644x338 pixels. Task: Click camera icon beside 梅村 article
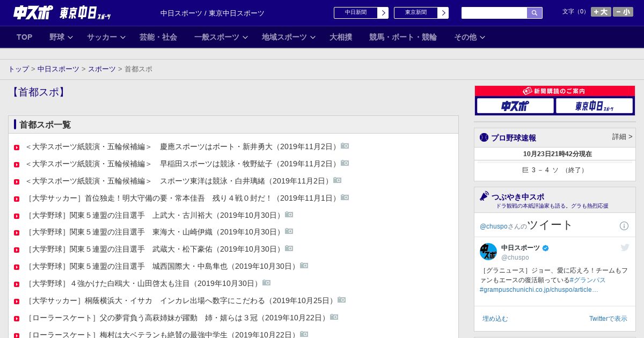click(304, 334)
